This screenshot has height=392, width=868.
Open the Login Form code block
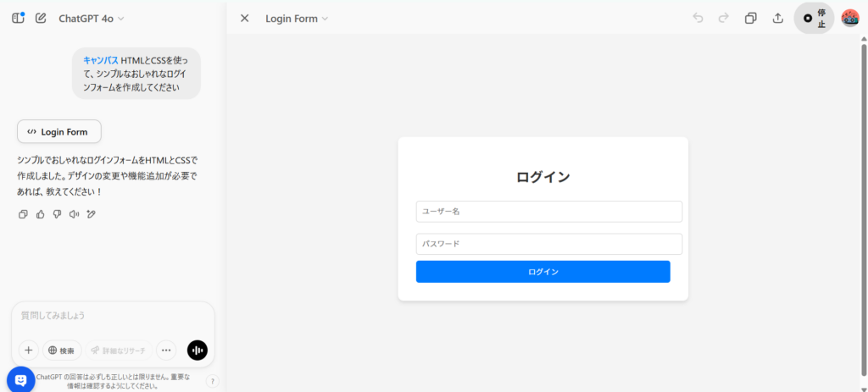[x=59, y=131]
